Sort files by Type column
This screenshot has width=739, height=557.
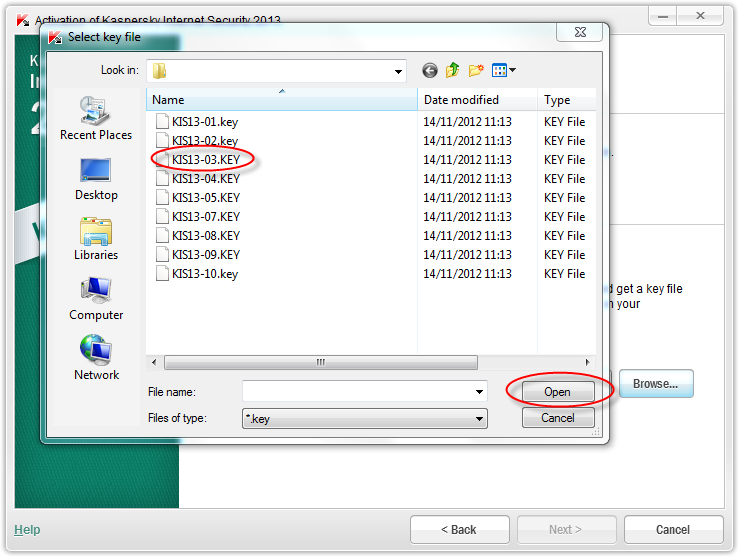pyautogui.click(x=567, y=100)
